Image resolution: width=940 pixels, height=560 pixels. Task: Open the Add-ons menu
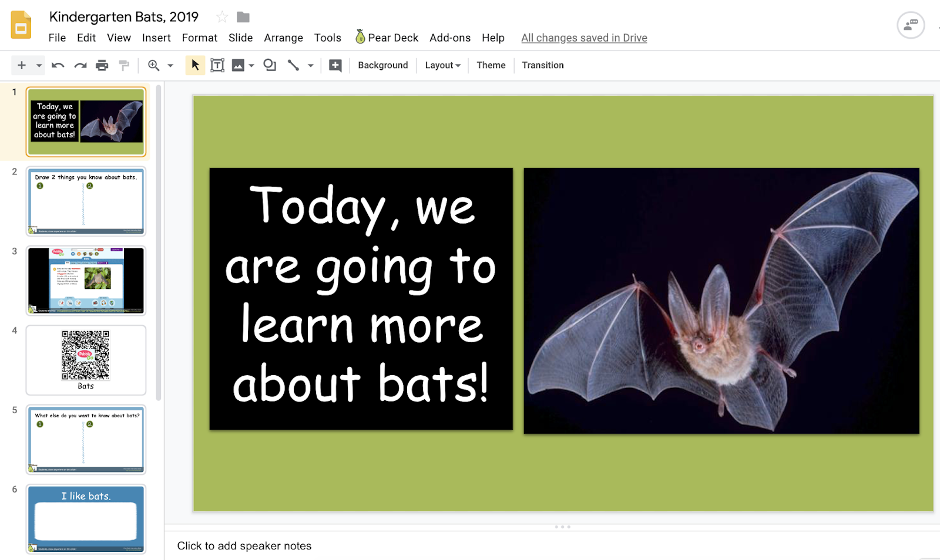(450, 38)
